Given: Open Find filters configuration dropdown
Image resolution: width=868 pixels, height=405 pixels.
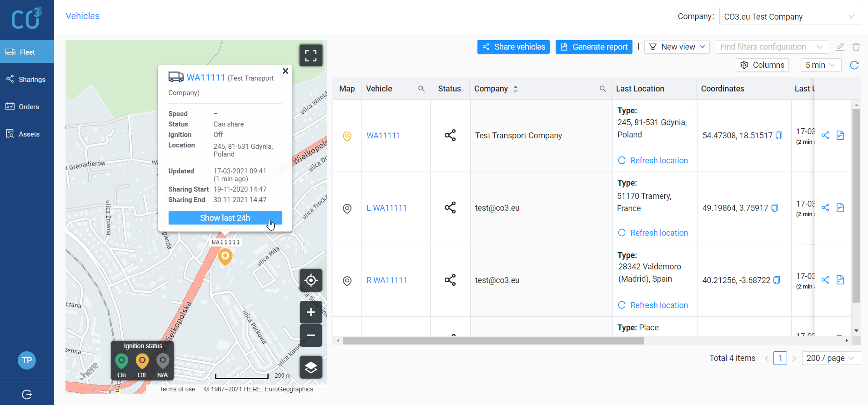Looking at the screenshot, I should (772, 47).
